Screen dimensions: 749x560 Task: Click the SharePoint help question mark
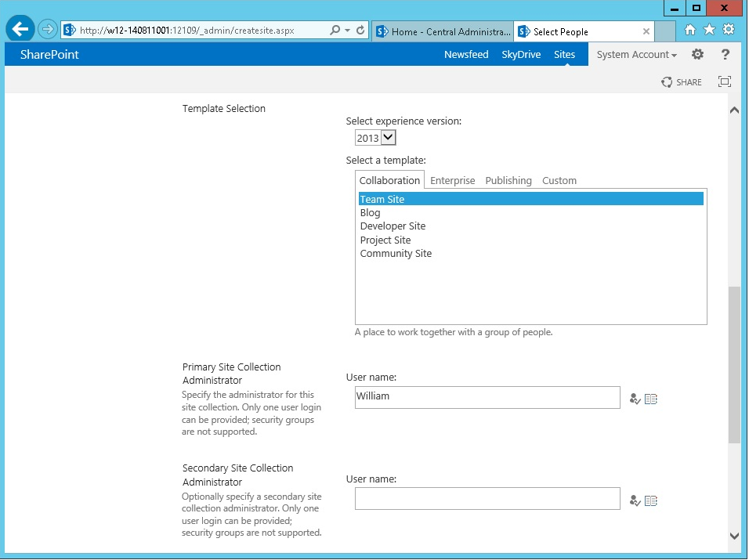(725, 55)
